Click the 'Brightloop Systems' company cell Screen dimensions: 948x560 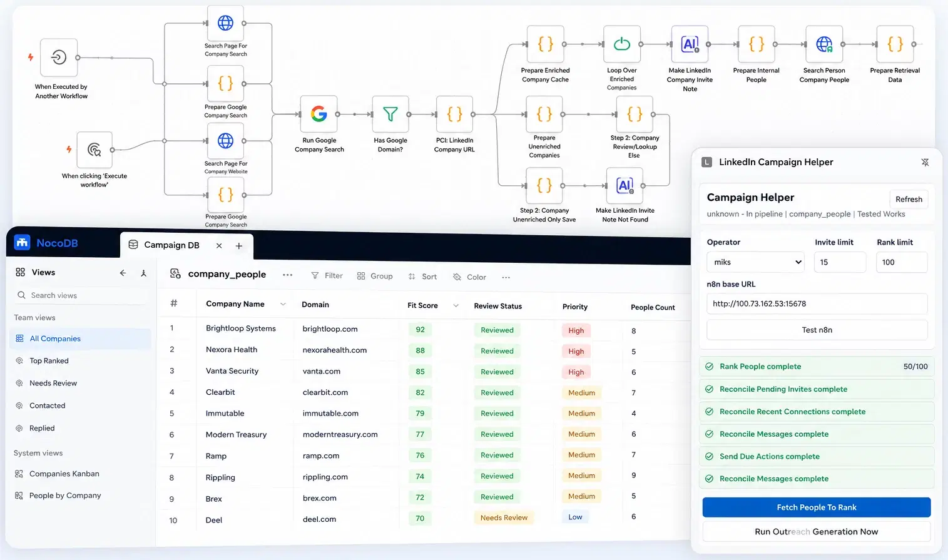(241, 328)
